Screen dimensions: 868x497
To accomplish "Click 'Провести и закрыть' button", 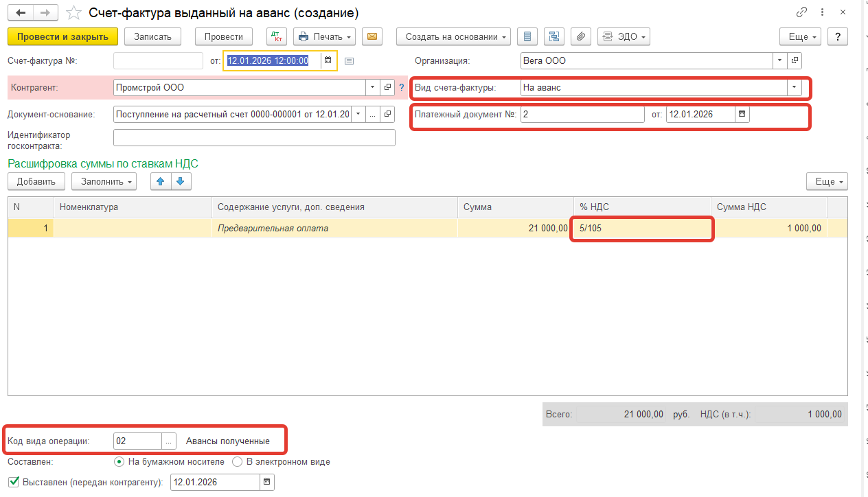I will 62,36.
